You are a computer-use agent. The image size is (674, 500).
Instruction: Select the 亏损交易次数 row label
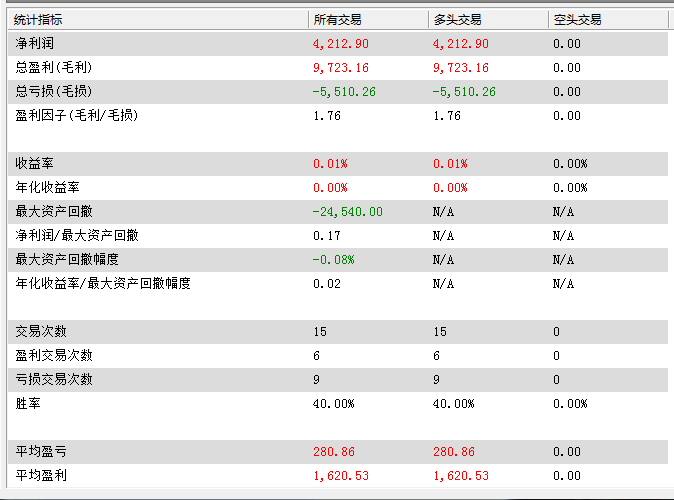point(52,380)
